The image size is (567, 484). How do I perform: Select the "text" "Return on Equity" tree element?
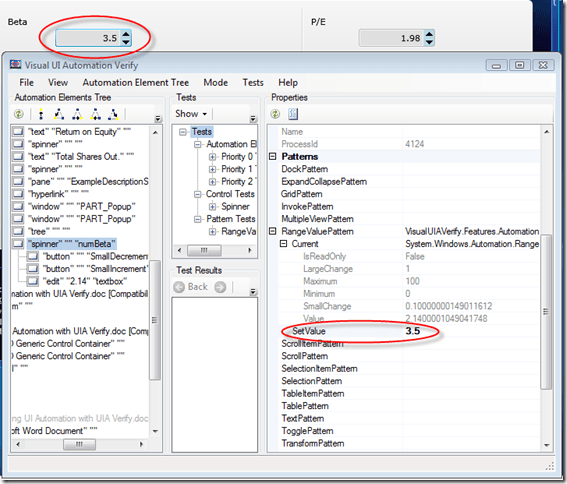point(80,132)
